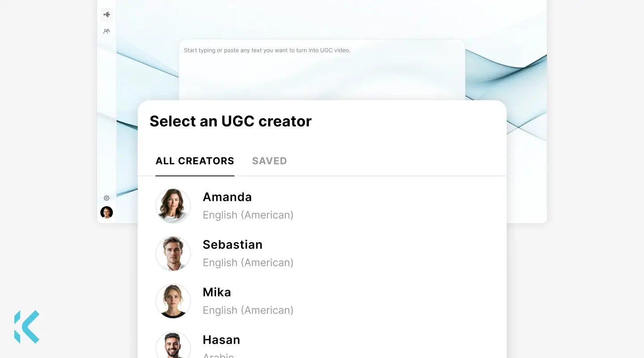644x358 pixels.
Task: Click the audio waveform icon in sidebar
Action: click(106, 14)
